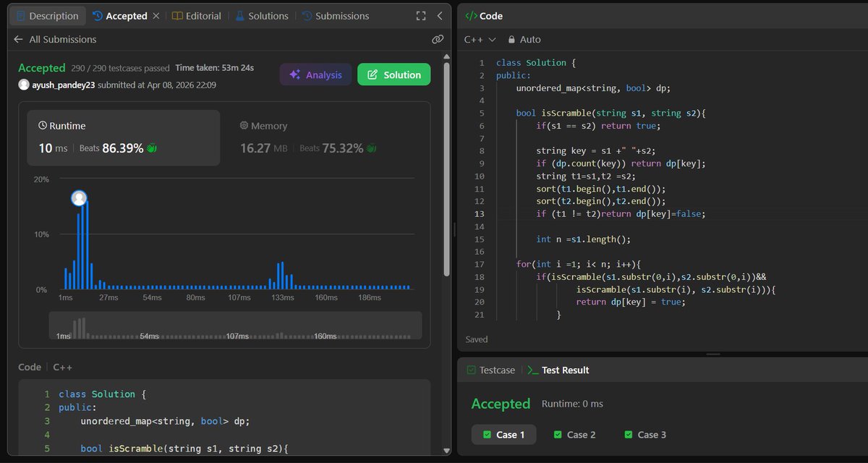Click the clapping hands icon after 75.32%

click(x=372, y=148)
